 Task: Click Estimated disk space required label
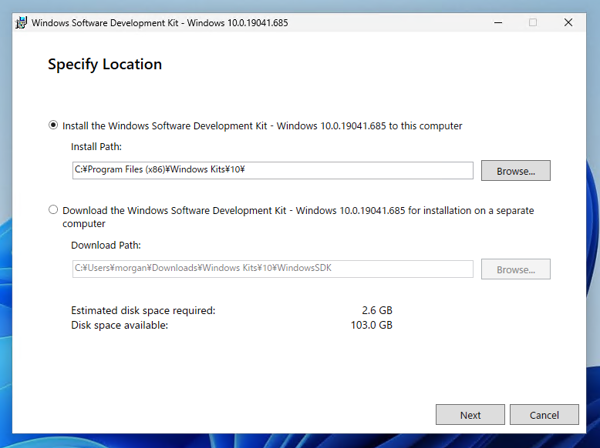point(143,310)
